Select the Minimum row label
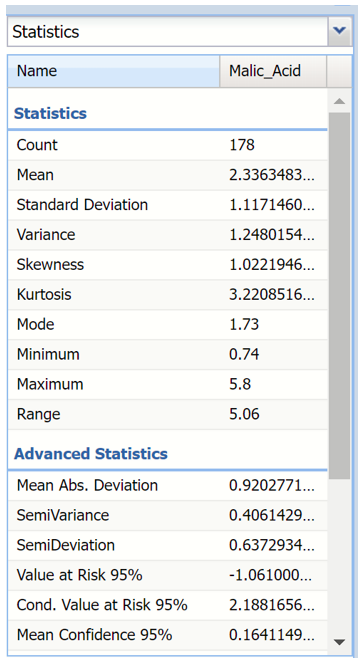The width and height of the screenshot is (363, 666). click(48, 354)
